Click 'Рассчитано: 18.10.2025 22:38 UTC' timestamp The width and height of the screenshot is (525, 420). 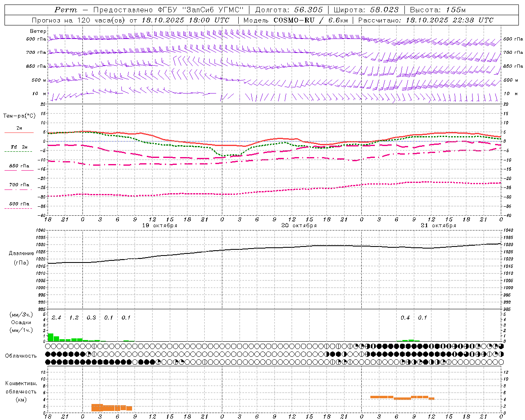click(x=426, y=20)
